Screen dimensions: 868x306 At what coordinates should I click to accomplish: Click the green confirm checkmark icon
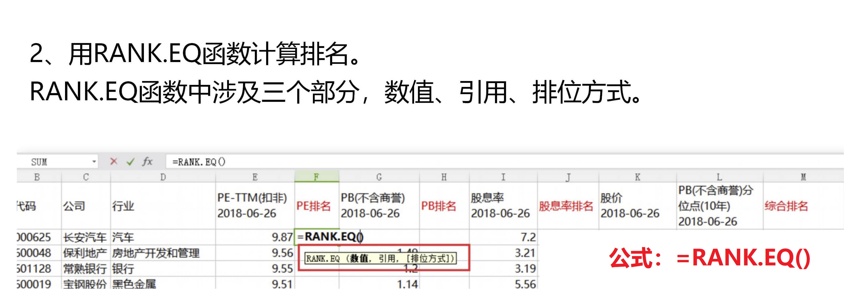pos(130,162)
